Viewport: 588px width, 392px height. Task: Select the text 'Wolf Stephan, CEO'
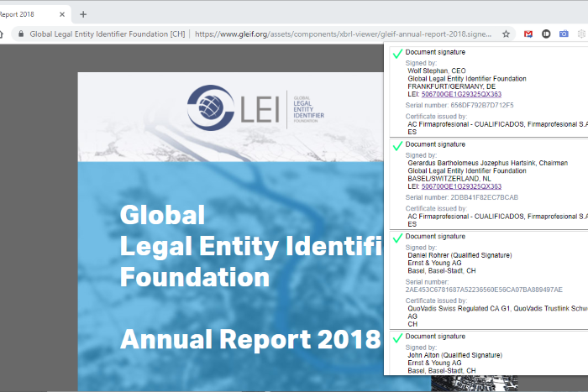437,71
